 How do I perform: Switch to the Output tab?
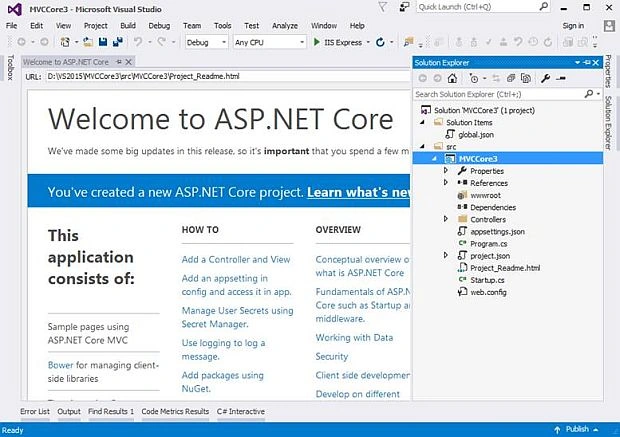[x=69, y=411]
